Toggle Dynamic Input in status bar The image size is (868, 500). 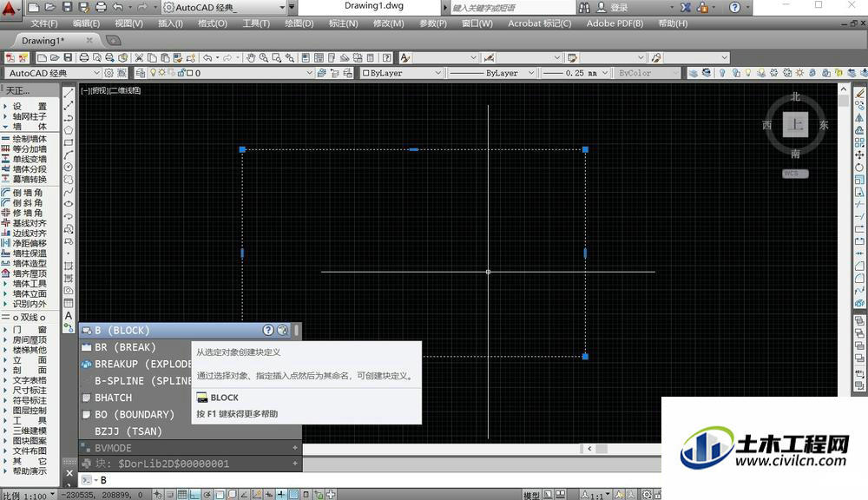point(268,494)
